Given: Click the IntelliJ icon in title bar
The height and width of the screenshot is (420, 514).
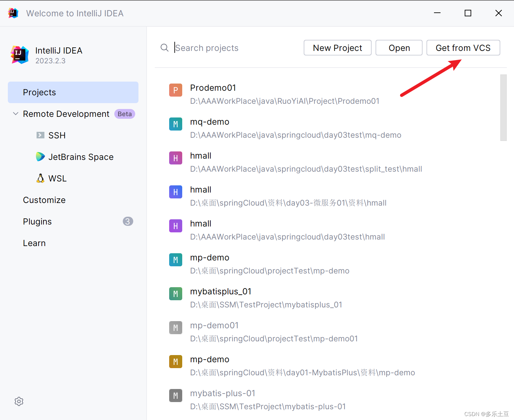Looking at the screenshot, I should tap(13, 13).
